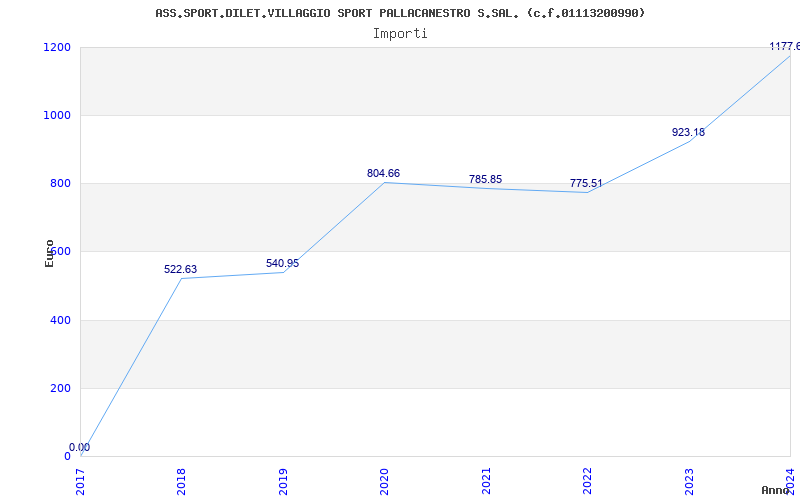Image resolution: width=800 pixels, height=500 pixels.
Task: Click the 1000 tick label on the y-axis
Action: (x=56, y=115)
